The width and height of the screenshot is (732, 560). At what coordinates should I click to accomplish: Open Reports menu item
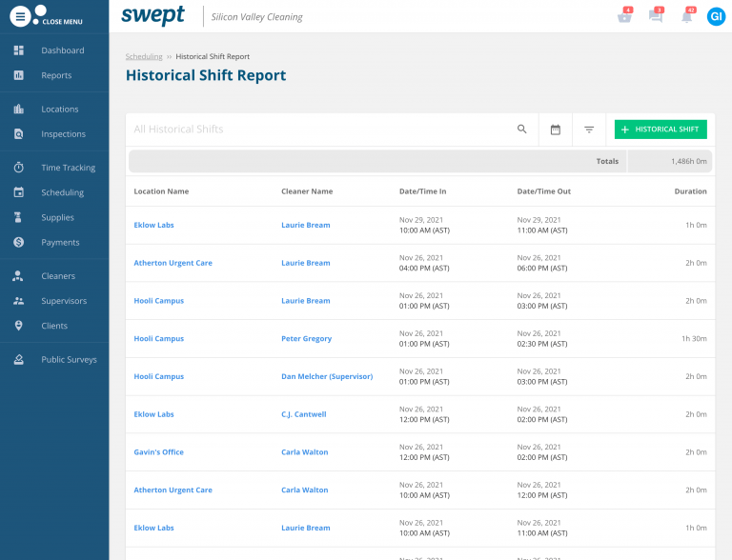coord(56,75)
